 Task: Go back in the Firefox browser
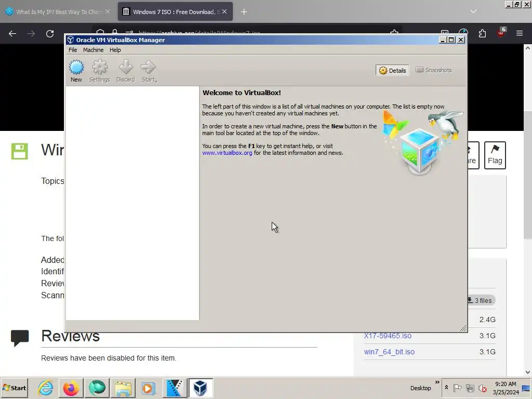point(12,34)
